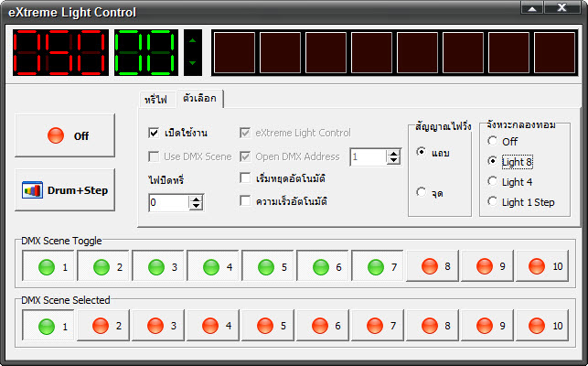Select DMX Scene Selected button 7
The height and width of the screenshot is (366, 588).
tap(378, 326)
